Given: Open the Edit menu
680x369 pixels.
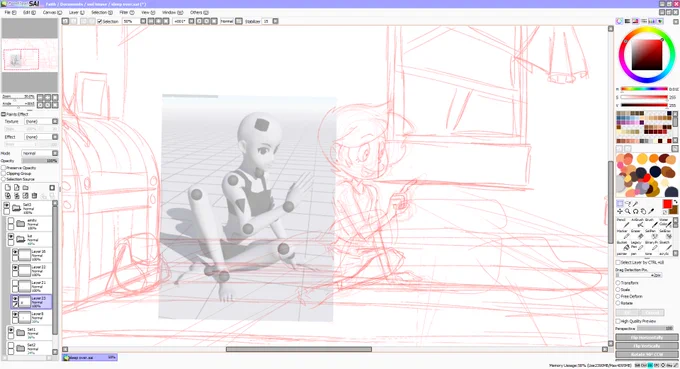Looking at the screenshot, I should [x=29, y=13].
